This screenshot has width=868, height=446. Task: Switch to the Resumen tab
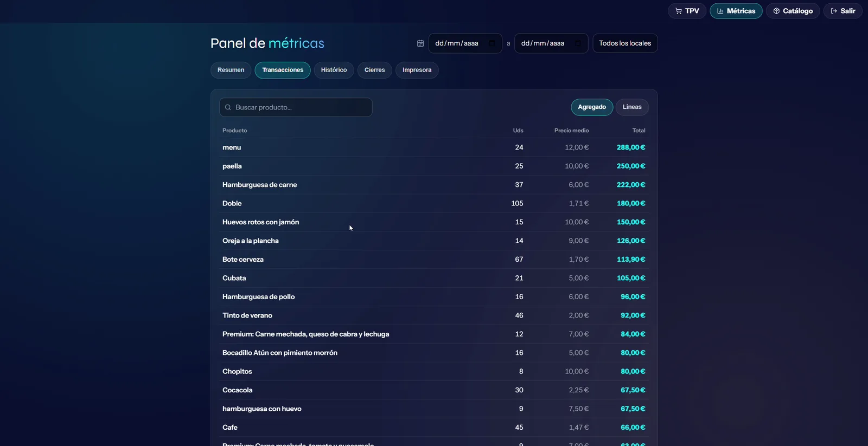pyautogui.click(x=231, y=70)
